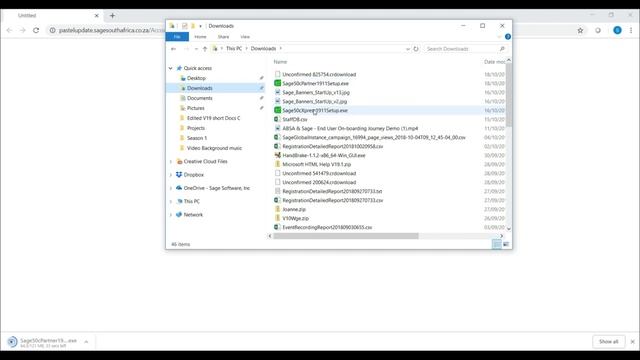
Task: Open address bar history dropdown
Action: click(407, 49)
